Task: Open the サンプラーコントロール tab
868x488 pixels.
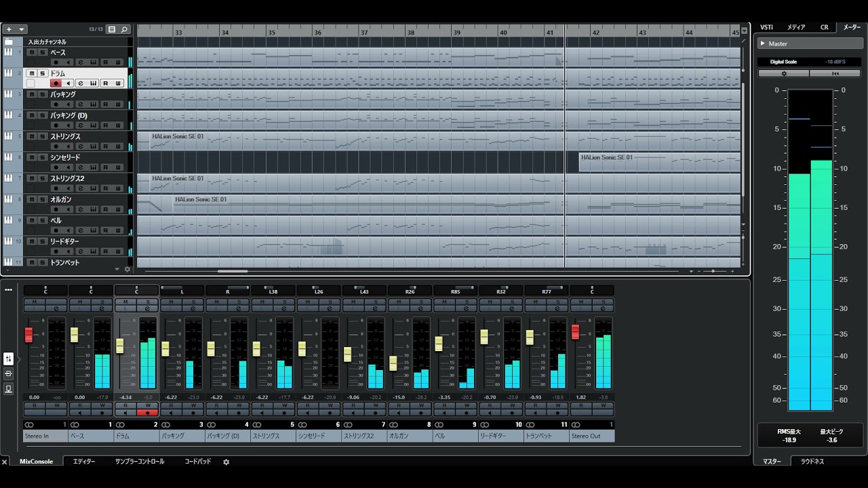Action: 140,462
